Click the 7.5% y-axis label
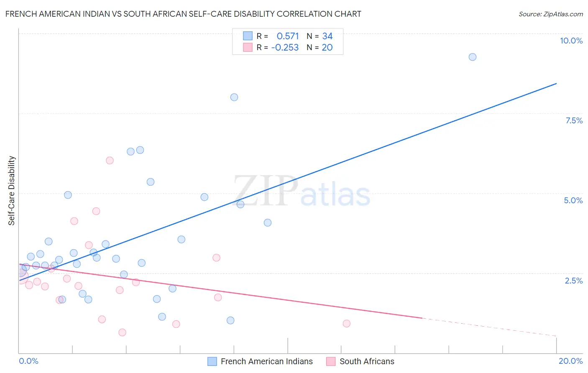This screenshot has height=373, width=588. 574,120
